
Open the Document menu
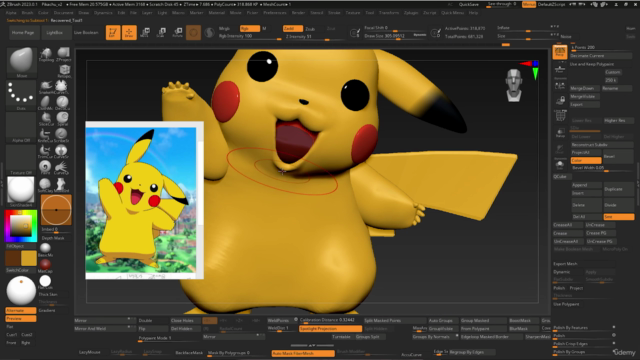[x=63, y=13]
